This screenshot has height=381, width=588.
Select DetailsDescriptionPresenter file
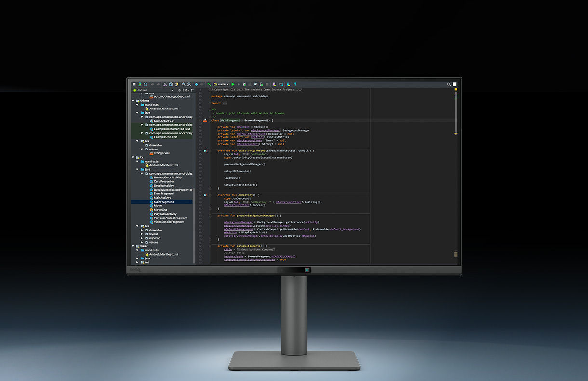tap(171, 190)
